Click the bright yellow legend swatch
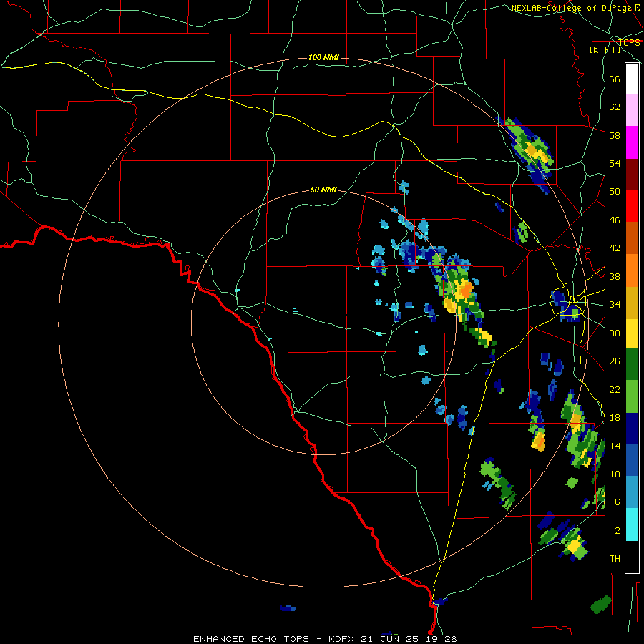The height and width of the screenshot is (644, 644). [x=632, y=333]
